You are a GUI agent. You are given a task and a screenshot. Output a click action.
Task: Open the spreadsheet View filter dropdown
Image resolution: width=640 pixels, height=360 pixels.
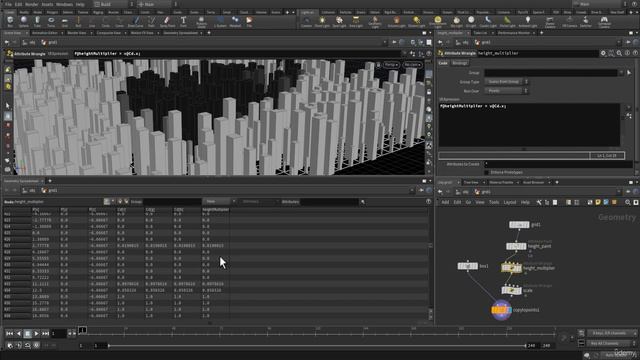219,202
